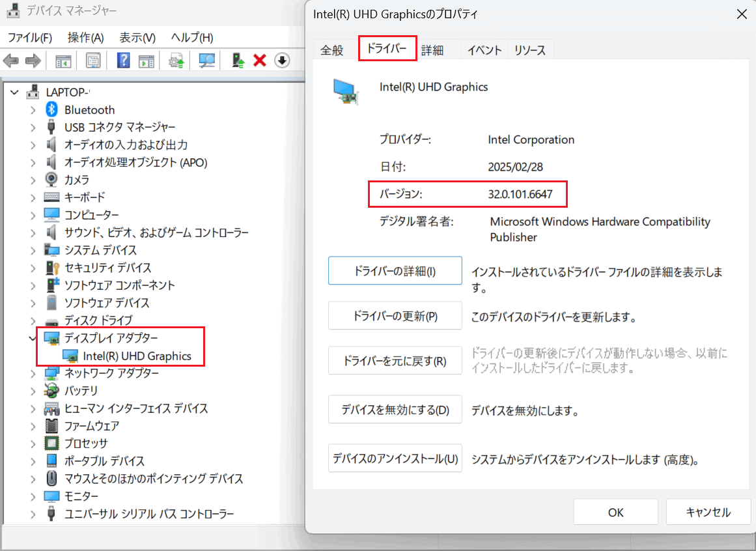The image size is (756, 551).
Task: Select ポータブル デバイス tree item
Action: [104, 461]
